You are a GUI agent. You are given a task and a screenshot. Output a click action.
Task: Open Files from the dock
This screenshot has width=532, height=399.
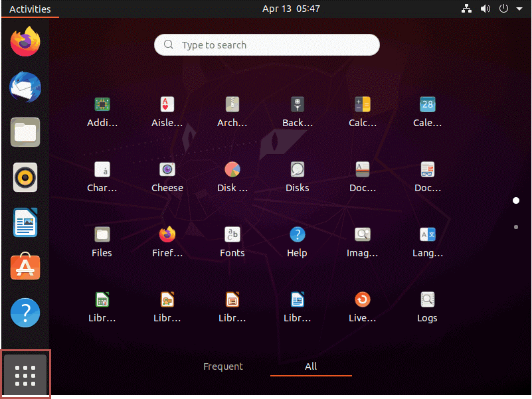click(x=25, y=132)
